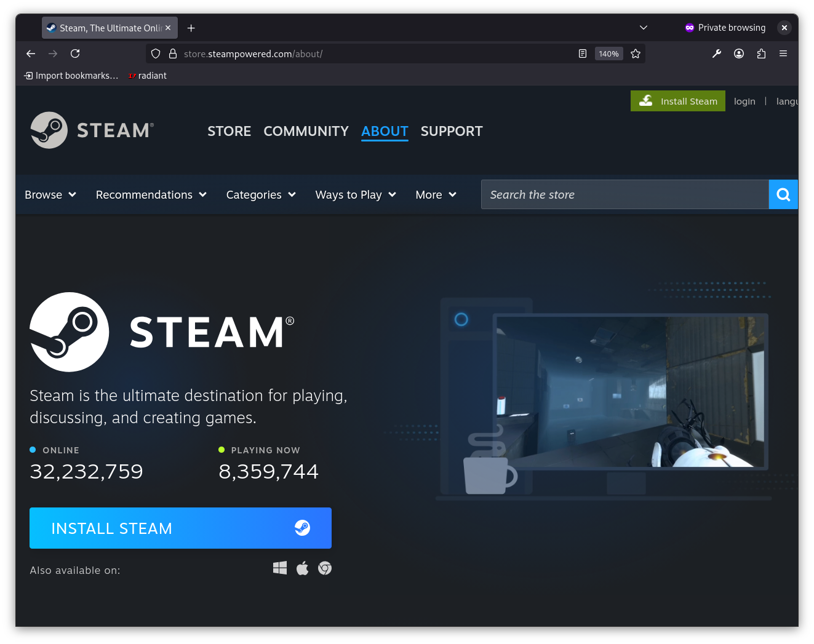This screenshot has height=644, width=814.
Task: Expand the More dropdown
Action: (436, 194)
